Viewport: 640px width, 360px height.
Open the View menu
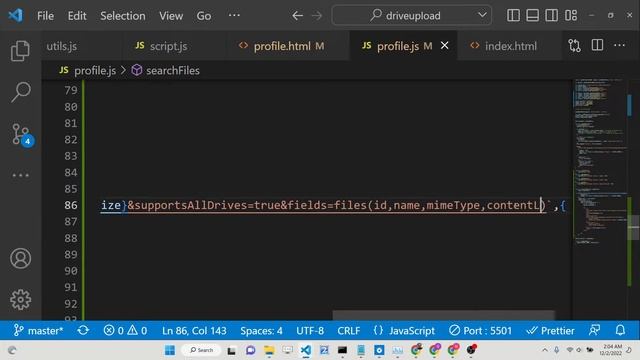(171, 16)
